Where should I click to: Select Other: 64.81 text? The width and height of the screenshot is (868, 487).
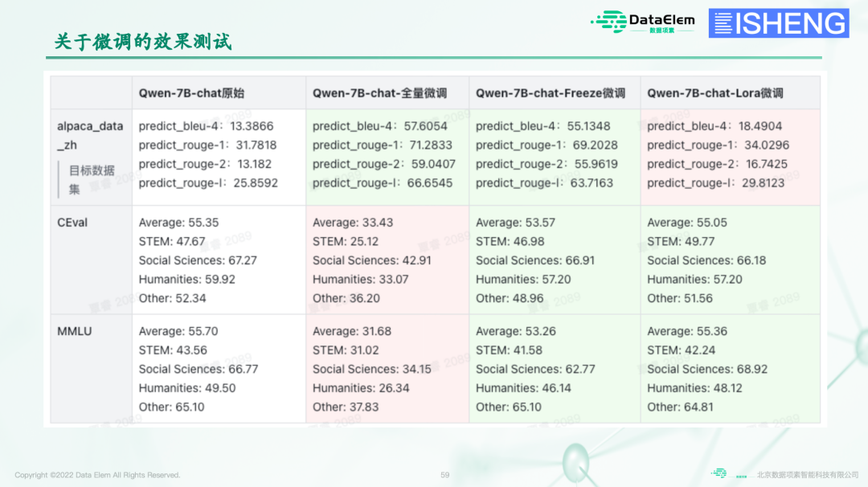(x=681, y=407)
